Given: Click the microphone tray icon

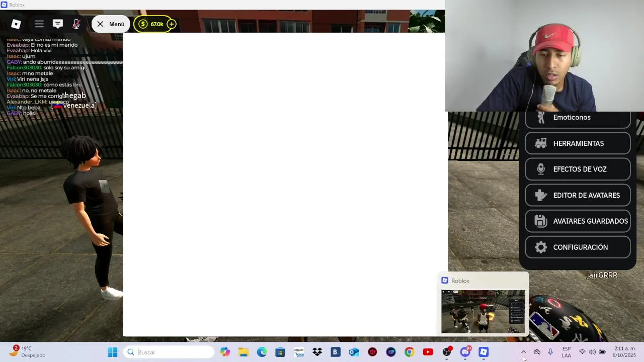Looking at the screenshot, I should pyautogui.click(x=550, y=352).
